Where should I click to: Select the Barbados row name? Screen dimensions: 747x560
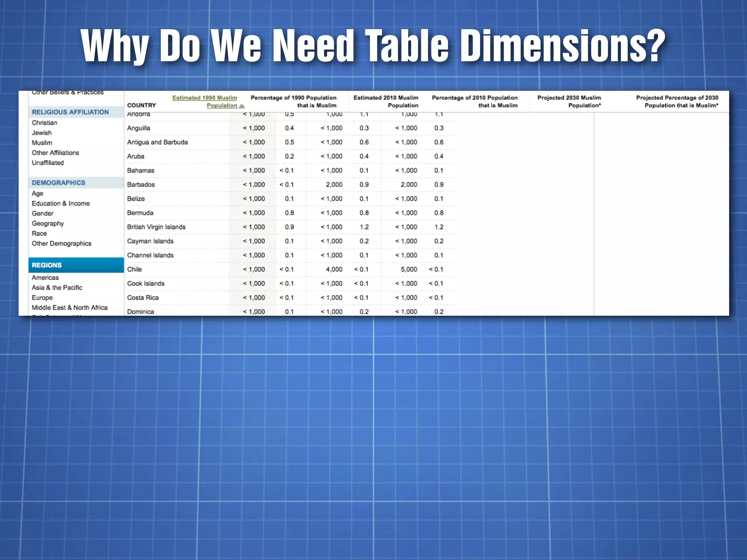[141, 184]
